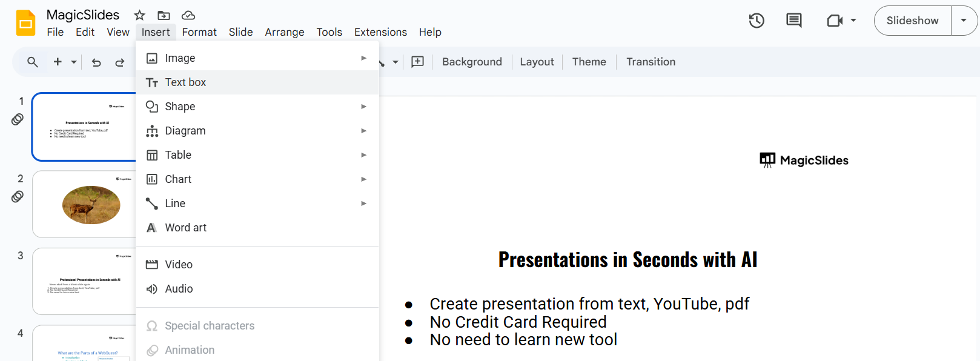This screenshot has height=361, width=980.
Task: Choose Text box from Insert menu
Action: [185, 82]
